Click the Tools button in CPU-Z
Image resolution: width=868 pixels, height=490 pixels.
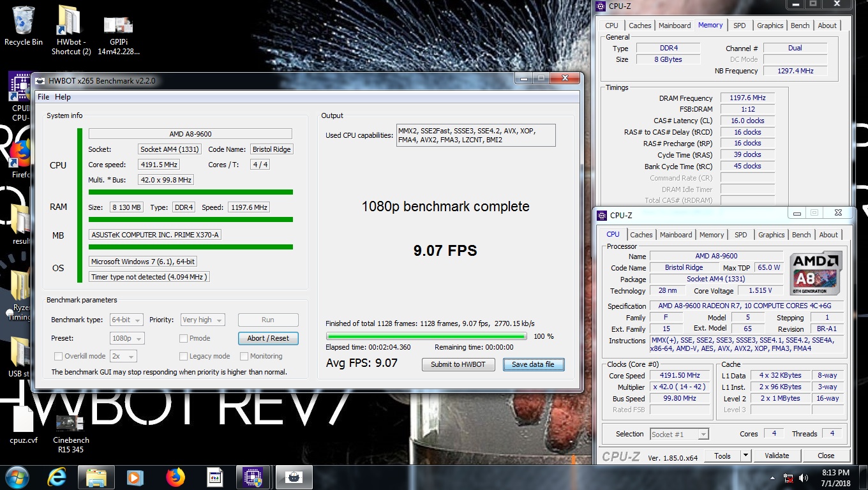(x=722, y=456)
